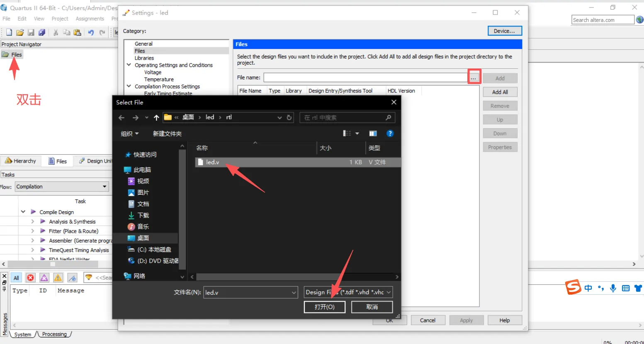The height and width of the screenshot is (344, 644).
Task: Switch to the Processing messages tab
Action: (x=54, y=334)
